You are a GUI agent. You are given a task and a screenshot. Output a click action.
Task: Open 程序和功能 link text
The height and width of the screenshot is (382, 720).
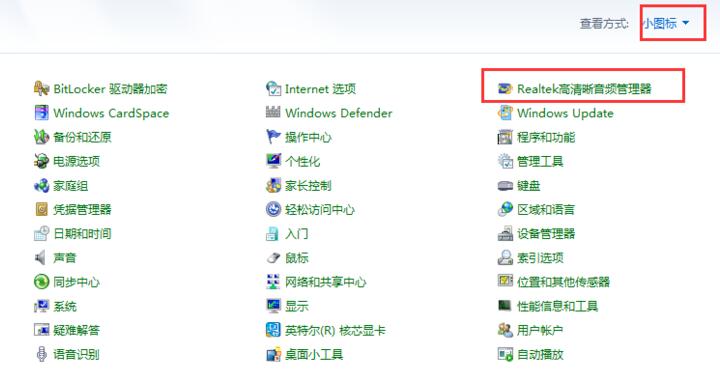pyautogui.click(x=546, y=137)
